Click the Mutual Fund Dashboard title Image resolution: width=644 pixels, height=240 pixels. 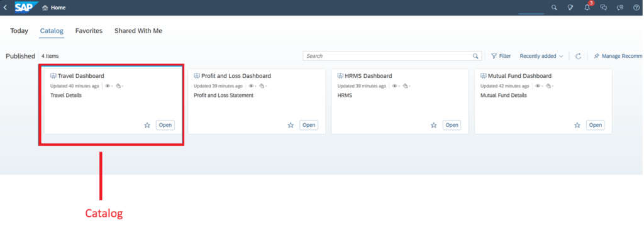click(519, 76)
